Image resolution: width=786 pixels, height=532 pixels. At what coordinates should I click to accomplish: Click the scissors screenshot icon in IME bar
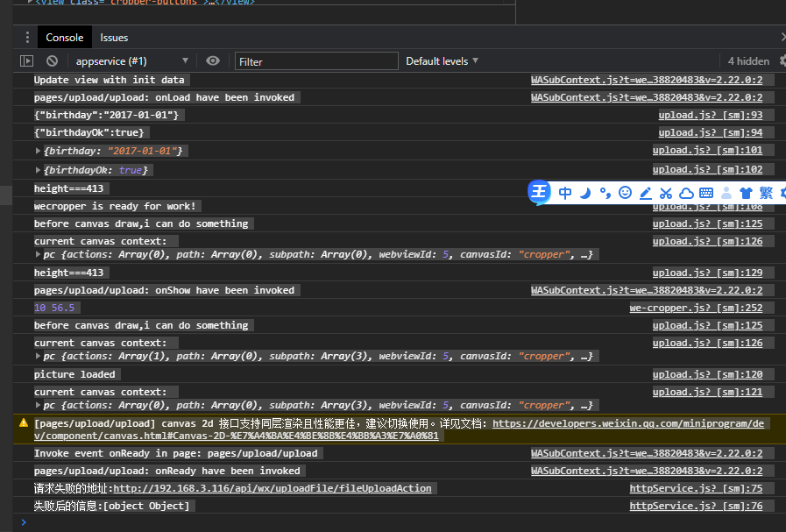666,193
